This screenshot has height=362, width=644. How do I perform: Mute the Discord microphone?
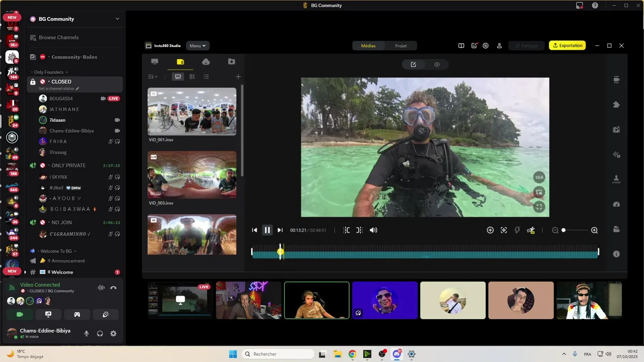(87, 333)
